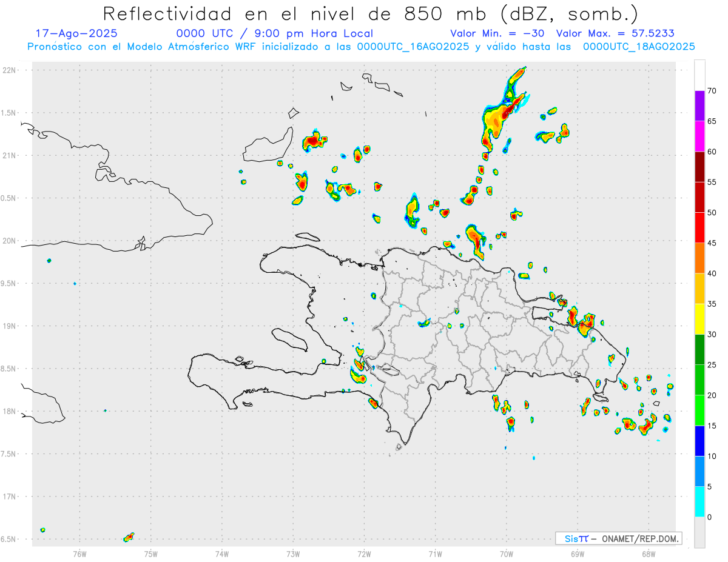The width and height of the screenshot is (728, 562).
Task: Click the '72W' longitude axis label
Action: (364, 554)
